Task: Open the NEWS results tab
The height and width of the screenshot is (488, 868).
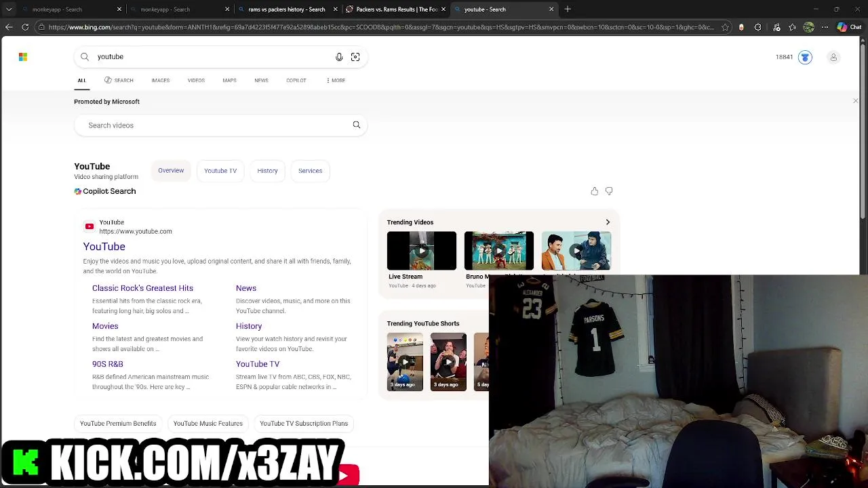Action: click(261, 81)
